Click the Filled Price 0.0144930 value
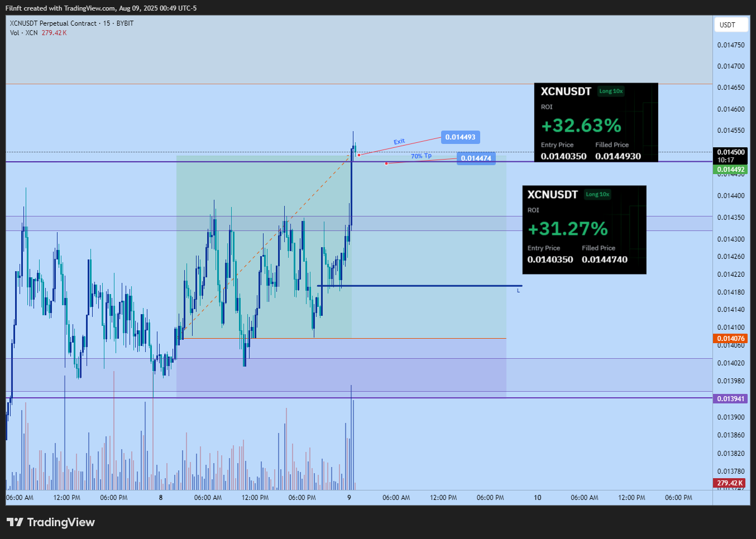This screenshot has width=756, height=539. [x=618, y=156]
